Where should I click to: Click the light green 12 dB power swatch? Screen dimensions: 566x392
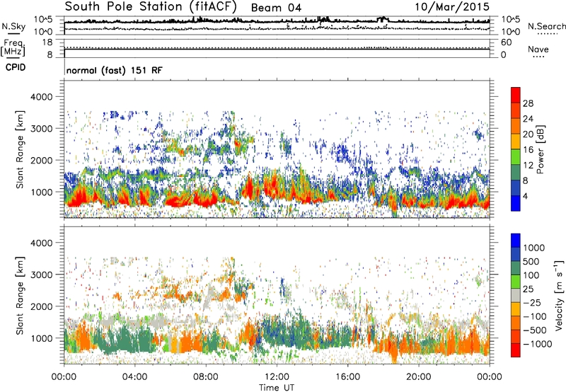[516, 156]
